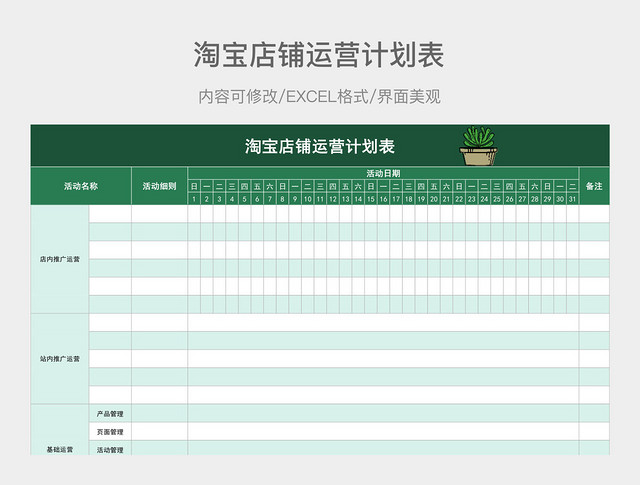
Task: Click the date cell 2
Action: [x=207, y=199]
